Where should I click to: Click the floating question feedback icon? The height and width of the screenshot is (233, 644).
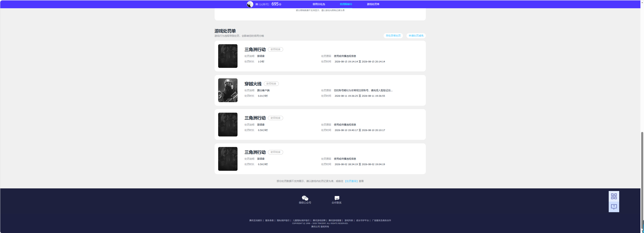(x=614, y=207)
